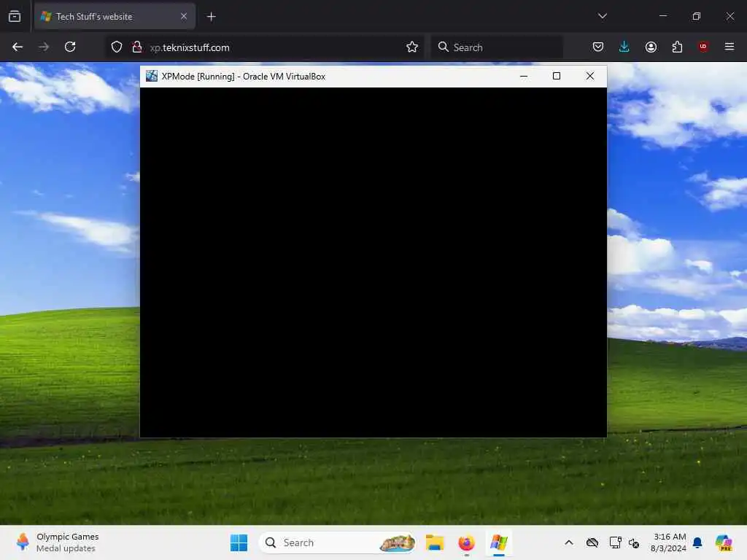Click inside the black XPMode VM screen
Viewport: 747px width, 560px height.
click(x=373, y=262)
